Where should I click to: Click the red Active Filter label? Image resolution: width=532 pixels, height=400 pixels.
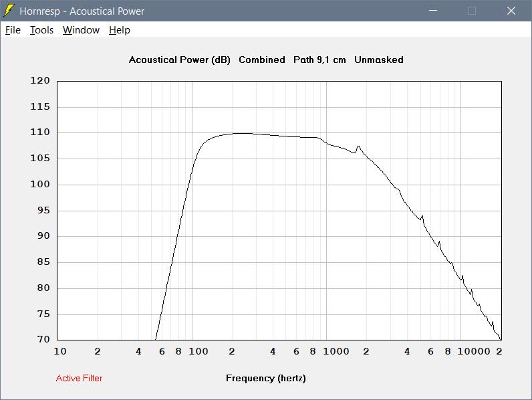[79, 379]
